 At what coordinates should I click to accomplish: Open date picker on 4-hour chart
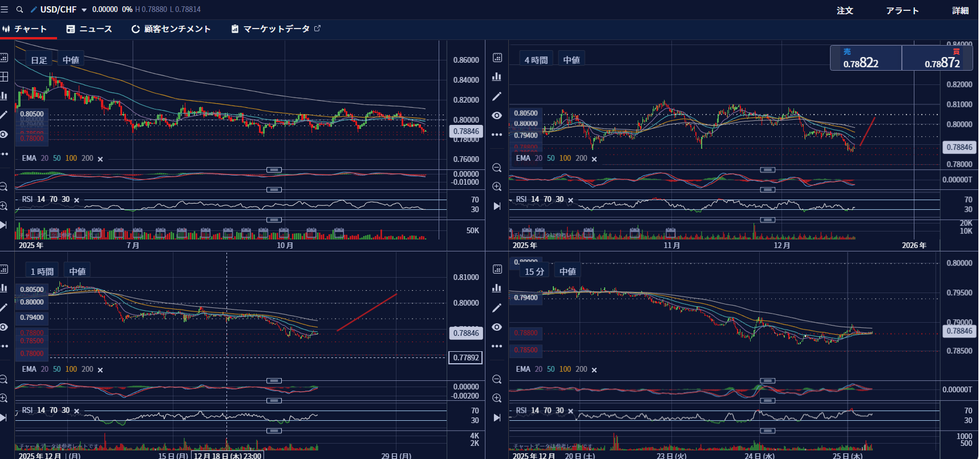497,58
